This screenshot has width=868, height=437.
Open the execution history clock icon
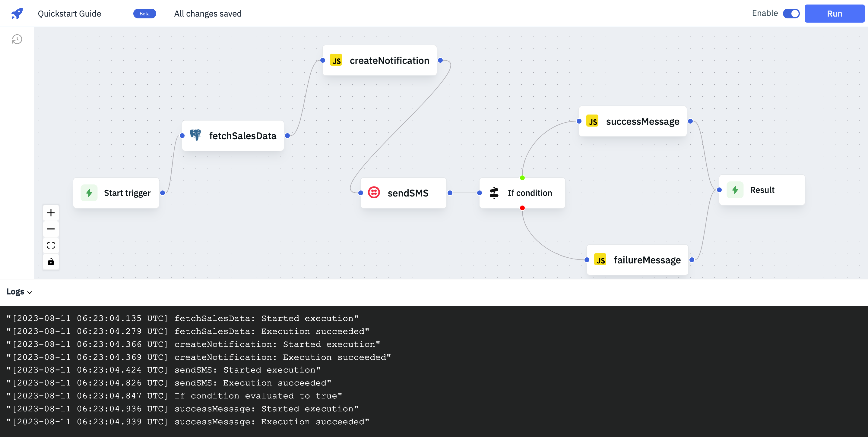(x=17, y=39)
